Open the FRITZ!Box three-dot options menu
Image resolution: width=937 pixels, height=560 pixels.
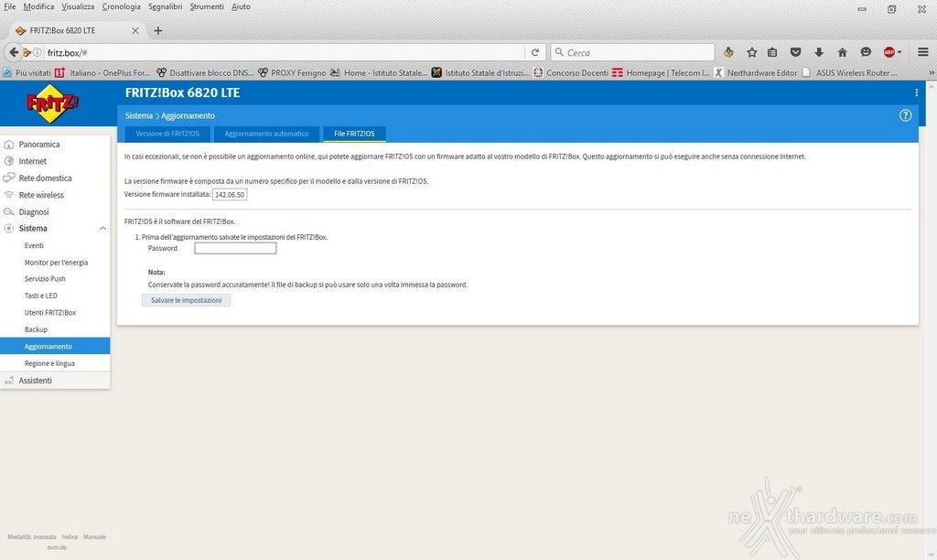[x=916, y=92]
